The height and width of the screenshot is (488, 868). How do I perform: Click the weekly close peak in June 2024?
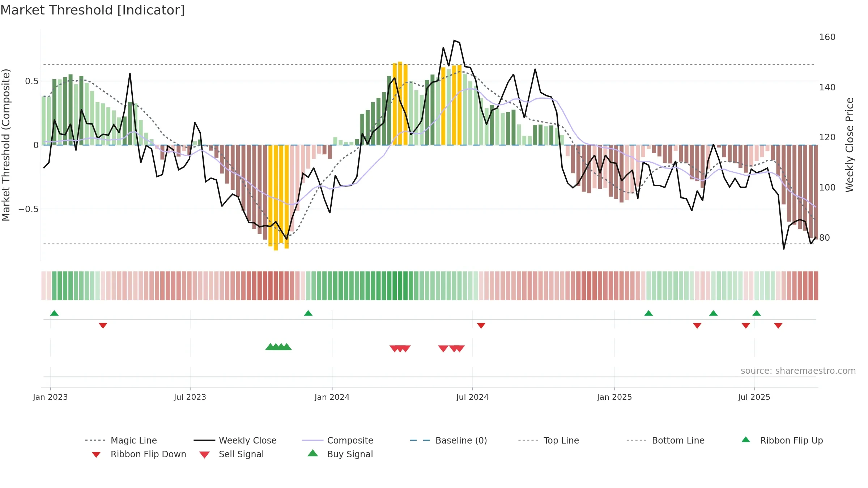pyautogui.click(x=454, y=41)
